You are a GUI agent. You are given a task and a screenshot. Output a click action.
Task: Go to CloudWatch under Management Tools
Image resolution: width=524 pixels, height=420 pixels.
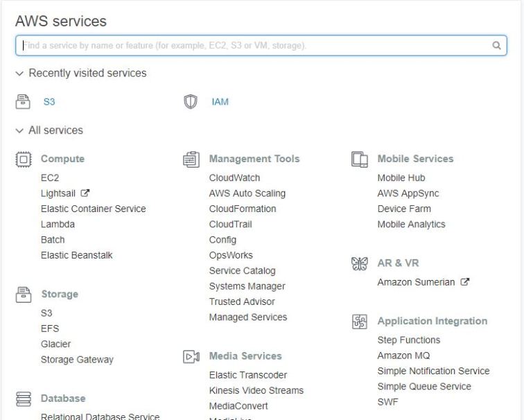[234, 178]
